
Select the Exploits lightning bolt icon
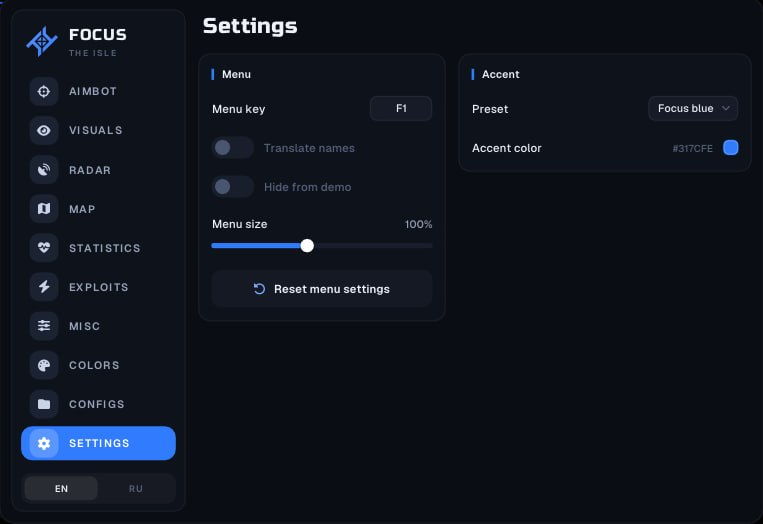tap(44, 287)
